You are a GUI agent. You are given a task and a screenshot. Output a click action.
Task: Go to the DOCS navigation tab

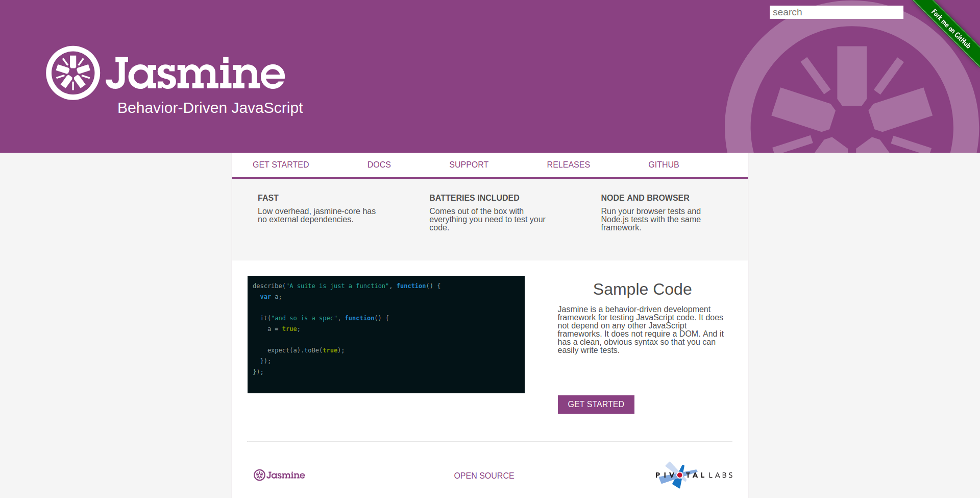(379, 164)
